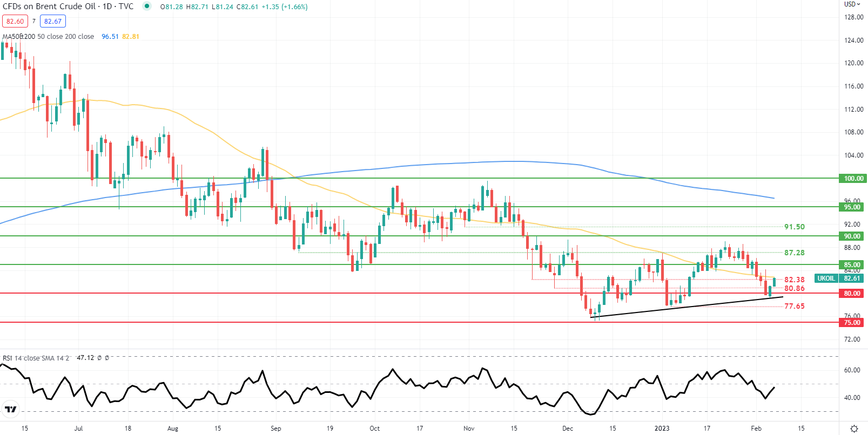Image resolution: width=868 pixels, height=435 pixels.
Task: Click the 72.00 price axis label
Action: pos(852,339)
